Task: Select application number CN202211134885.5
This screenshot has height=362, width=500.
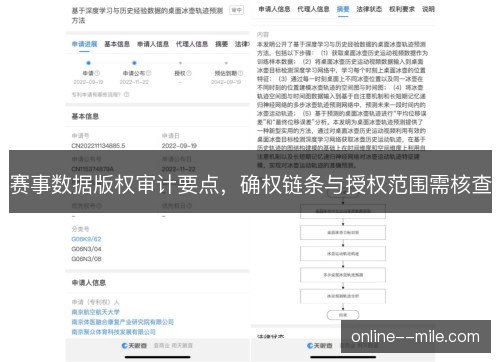Action: click(x=98, y=146)
